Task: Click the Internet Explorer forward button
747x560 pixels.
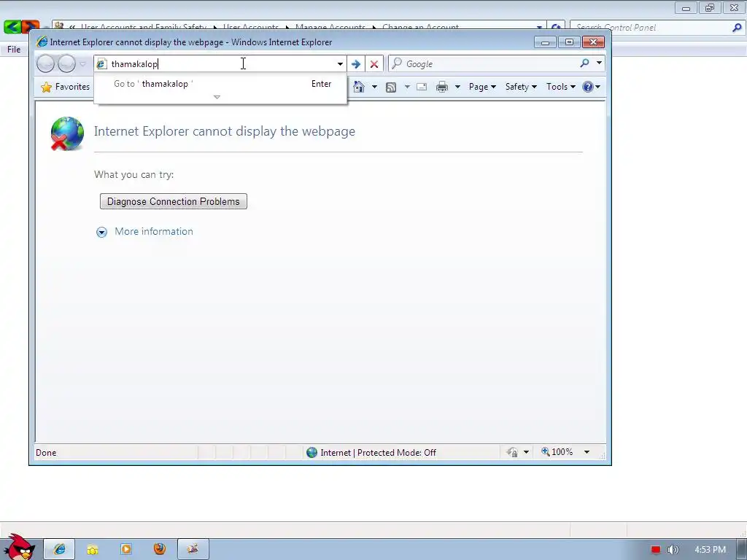Action: point(66,64)
